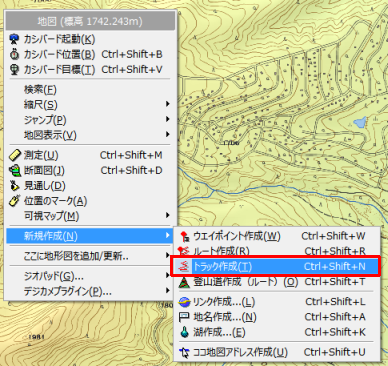This screenshot has height=366, width=388.
Task: Expand the ジャンプ submenu arrow
Action: (x=168, y=119)
